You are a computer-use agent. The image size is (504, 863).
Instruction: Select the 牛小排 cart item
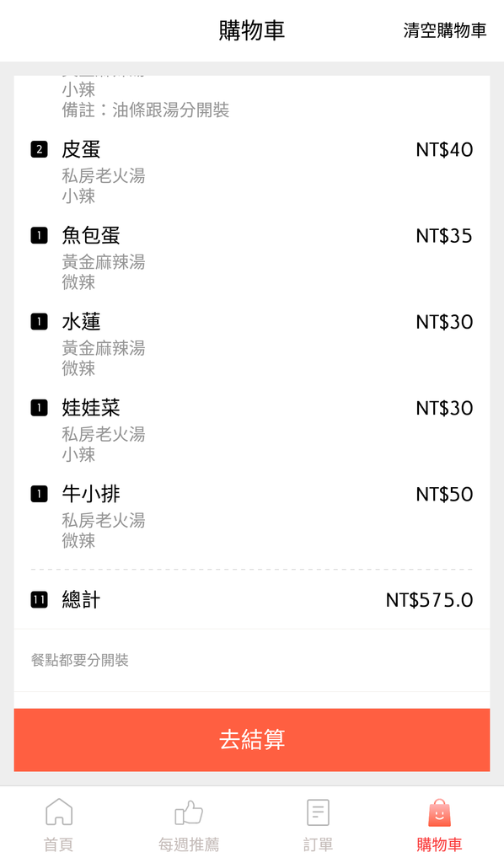pyautogui.click(x=252, y=517)
